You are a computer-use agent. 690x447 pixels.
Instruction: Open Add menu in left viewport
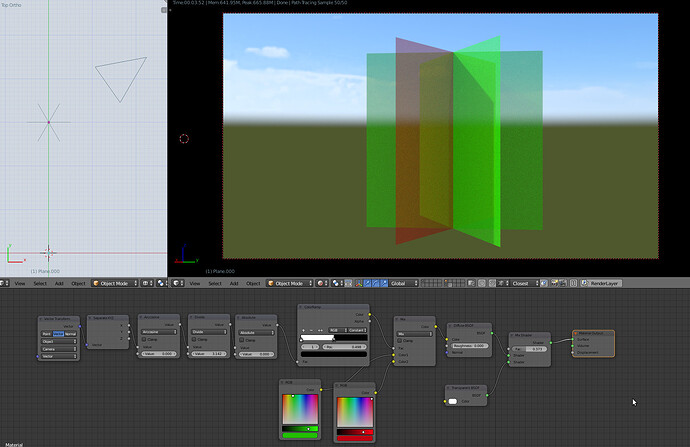click(x=59, y=283)
